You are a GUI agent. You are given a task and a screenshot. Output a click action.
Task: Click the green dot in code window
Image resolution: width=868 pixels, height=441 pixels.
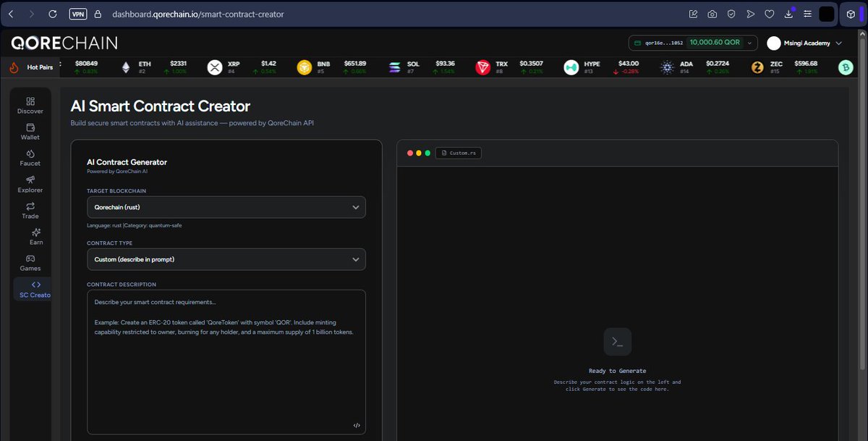[427, 153]
